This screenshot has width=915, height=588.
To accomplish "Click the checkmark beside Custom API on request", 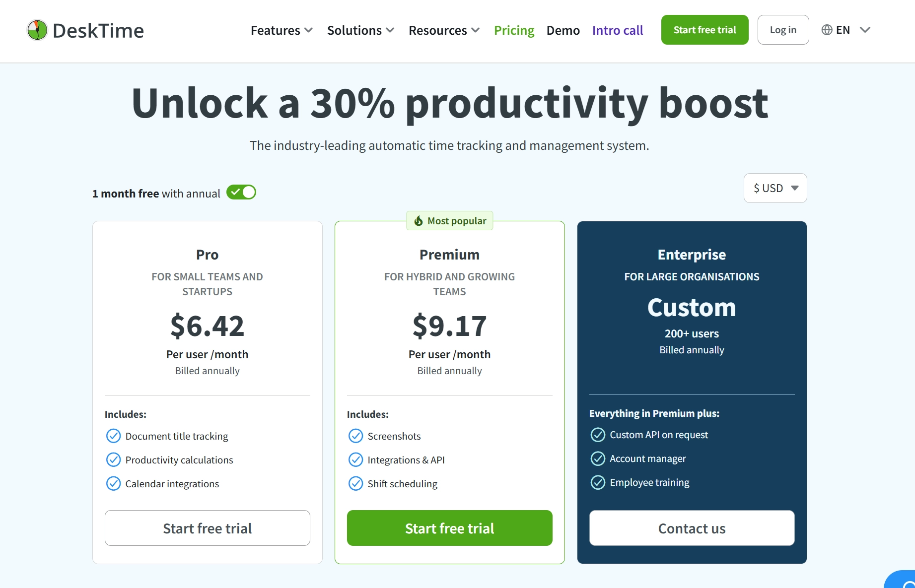I will coord(598,435).
